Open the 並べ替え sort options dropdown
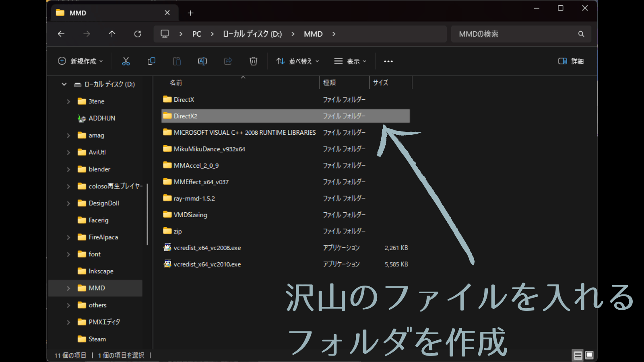 point(297,61)
